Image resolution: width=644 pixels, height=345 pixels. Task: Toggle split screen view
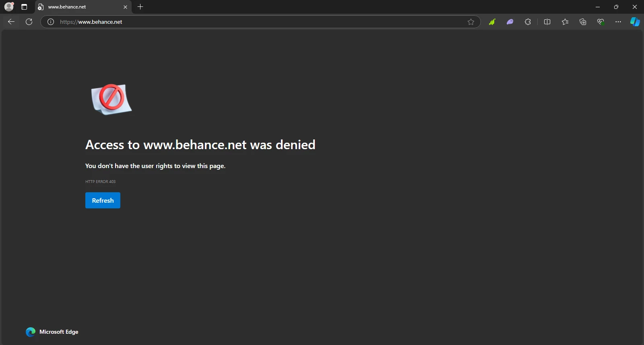[547, 22]
